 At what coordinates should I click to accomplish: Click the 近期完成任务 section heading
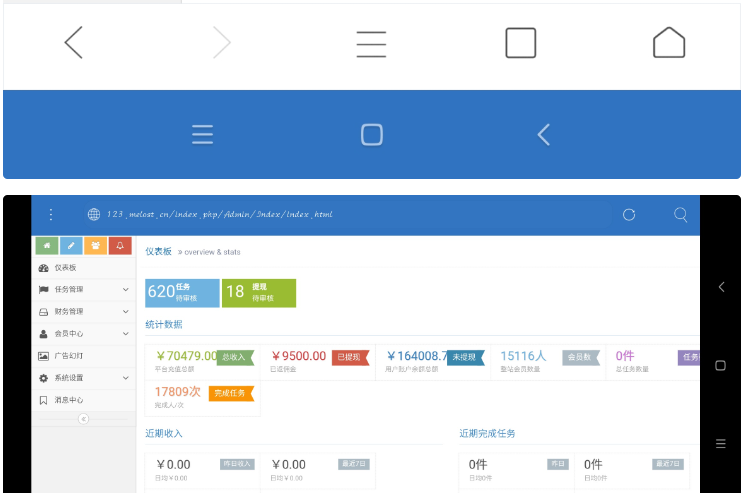[487, 433]
